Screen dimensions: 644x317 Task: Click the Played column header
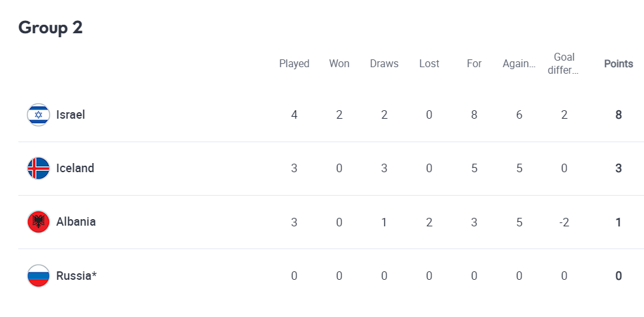(x=294, y=64)
